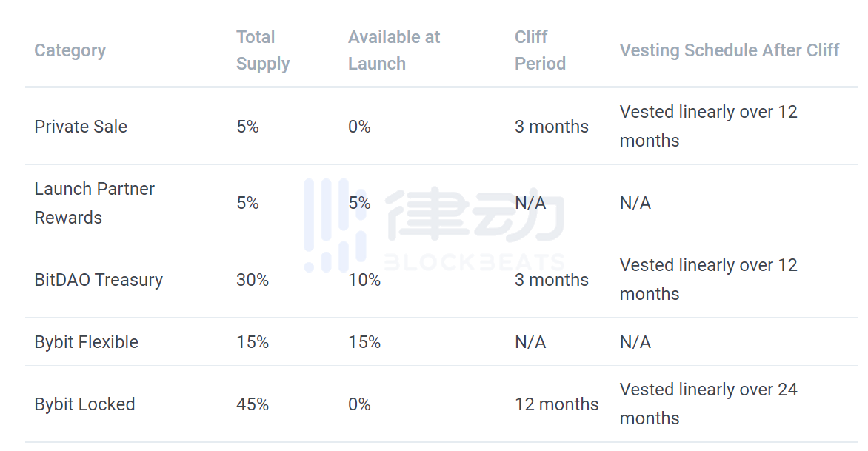
Task: Select the Total Supply column header
Action: tap(263, 50)
